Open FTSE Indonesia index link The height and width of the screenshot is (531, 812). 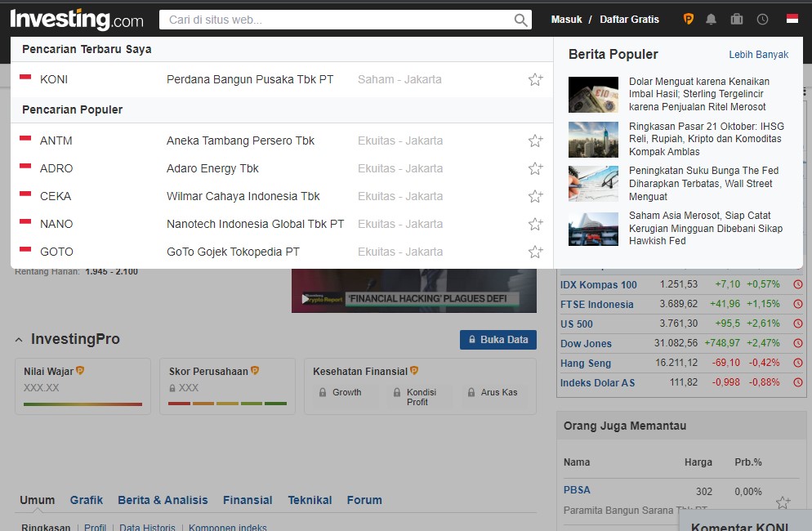(596, 304)
